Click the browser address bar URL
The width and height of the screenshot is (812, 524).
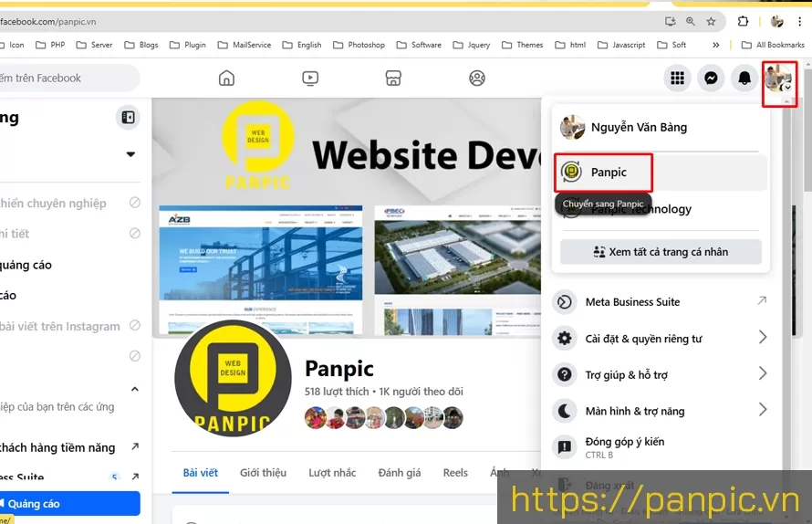click(x=47, y=22)
